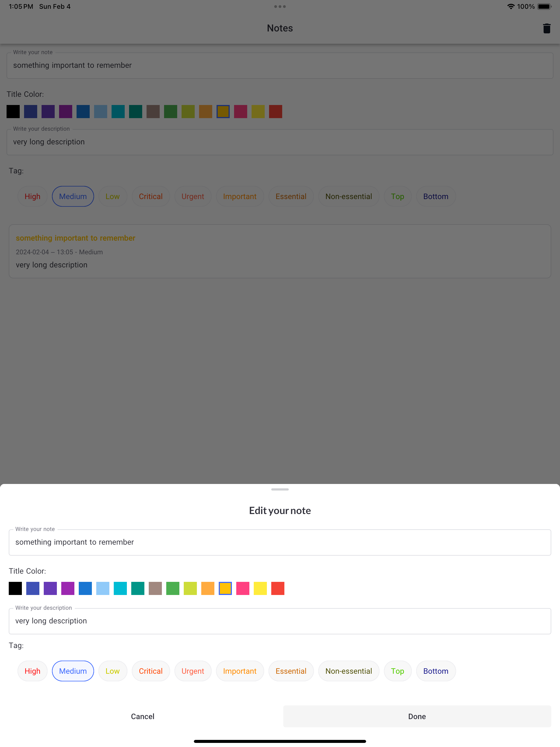The width and height of the screenshot is (560, 747).
Task: Select background High tag chip
Action: point(33,196)
